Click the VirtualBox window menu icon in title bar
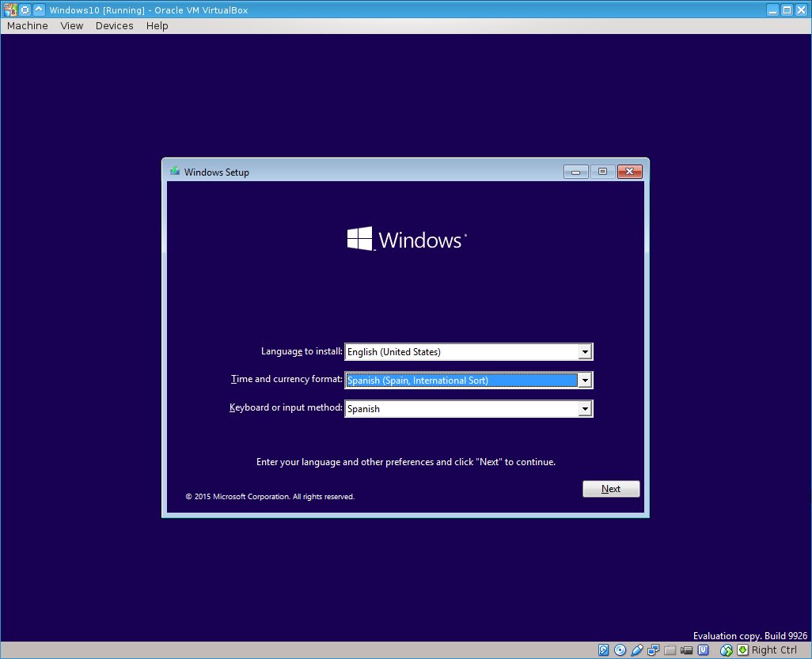 9,9
